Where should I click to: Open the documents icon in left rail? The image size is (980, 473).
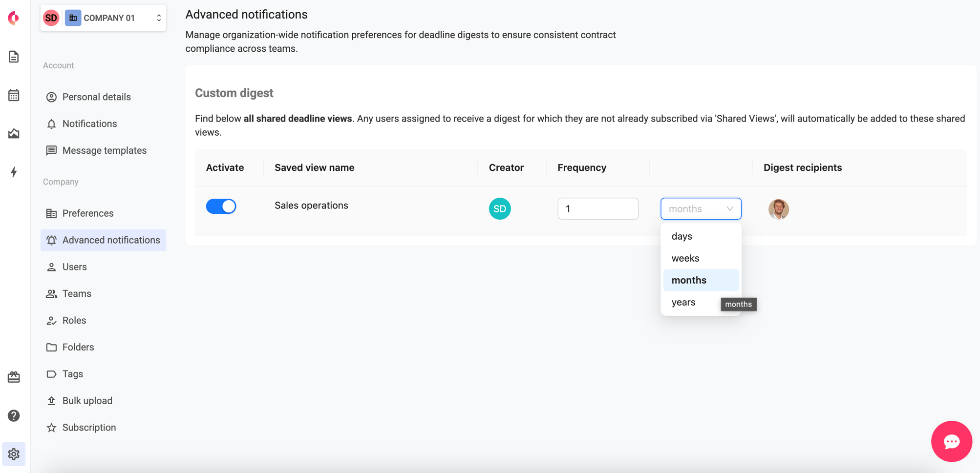pos(14,57)
